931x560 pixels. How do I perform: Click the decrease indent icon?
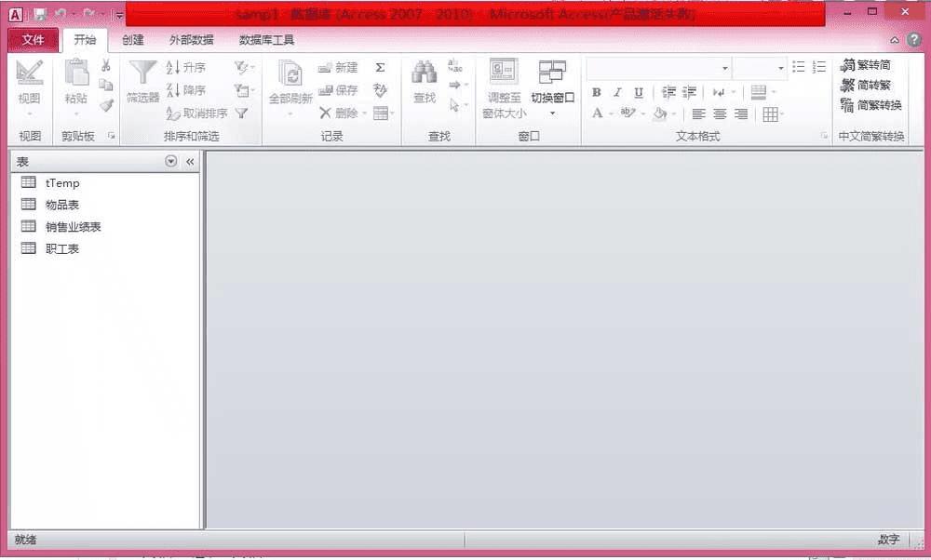click(x=668, y=92)
